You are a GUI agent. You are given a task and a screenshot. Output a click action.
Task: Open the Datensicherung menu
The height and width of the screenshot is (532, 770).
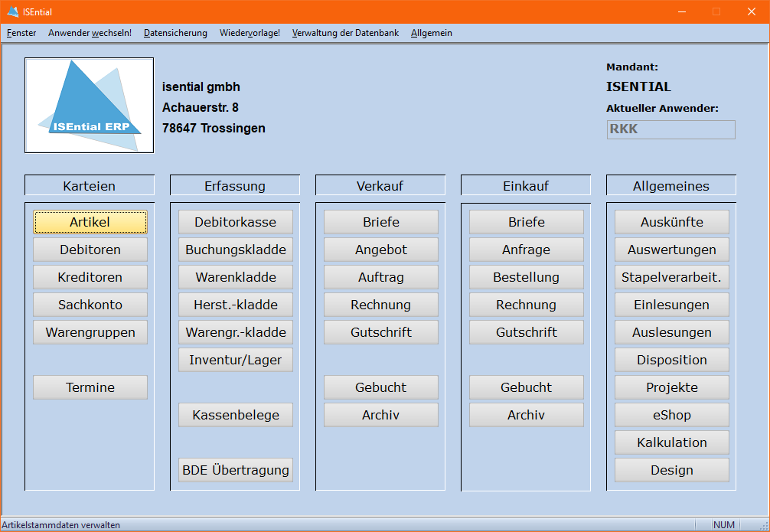pyautogui.click(x=175, y=33)
